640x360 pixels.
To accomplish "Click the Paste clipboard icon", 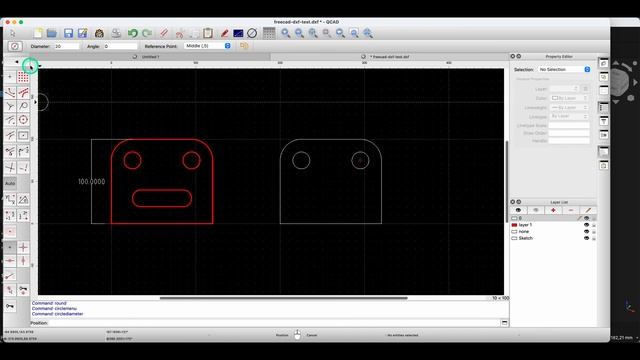I will pos(208,33).
